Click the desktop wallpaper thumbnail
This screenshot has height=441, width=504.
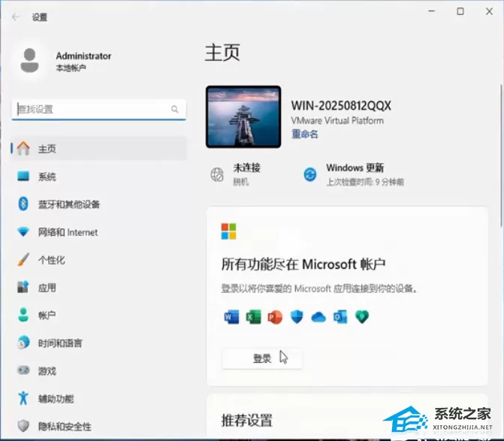[243, 117]
